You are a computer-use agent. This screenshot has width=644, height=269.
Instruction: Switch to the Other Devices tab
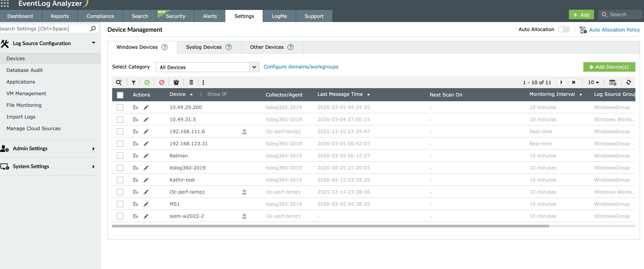point(272,47)
